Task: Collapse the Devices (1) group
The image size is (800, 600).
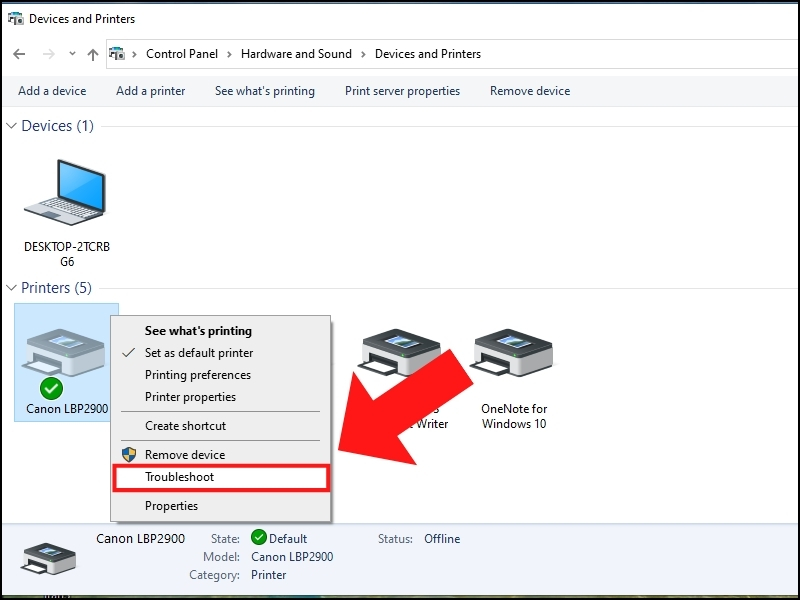Action: tap(12, 126)
